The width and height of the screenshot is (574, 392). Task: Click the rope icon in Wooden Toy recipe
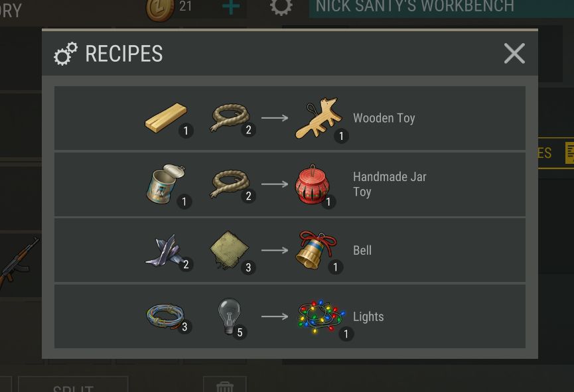pos(230,117)
